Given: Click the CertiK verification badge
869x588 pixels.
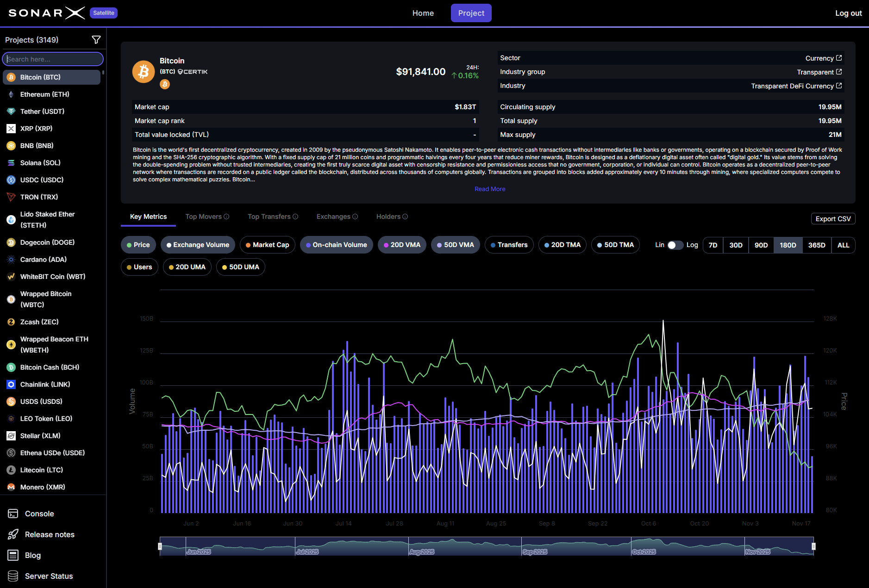Looking at the screenshot, I should pos(192,71).
